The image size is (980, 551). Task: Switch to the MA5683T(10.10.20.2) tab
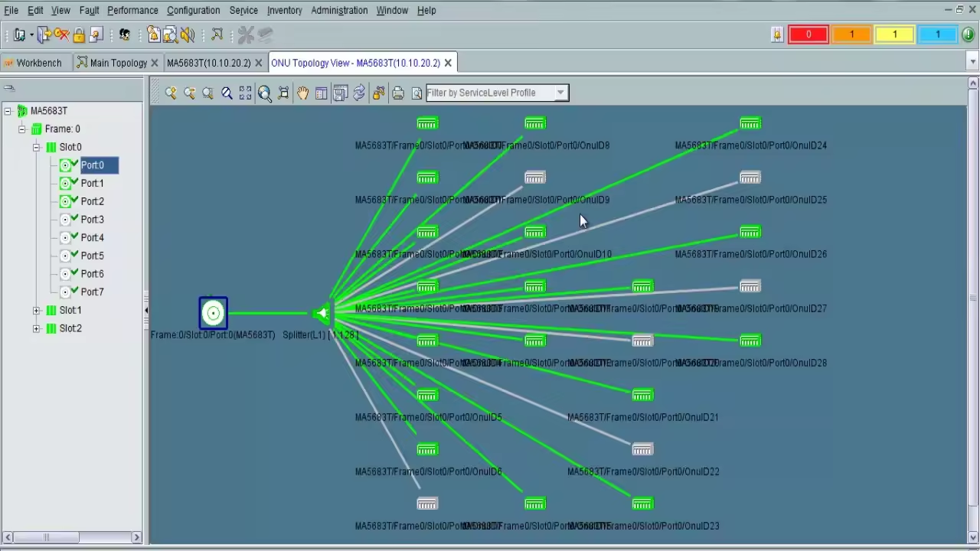coord(208,63)
